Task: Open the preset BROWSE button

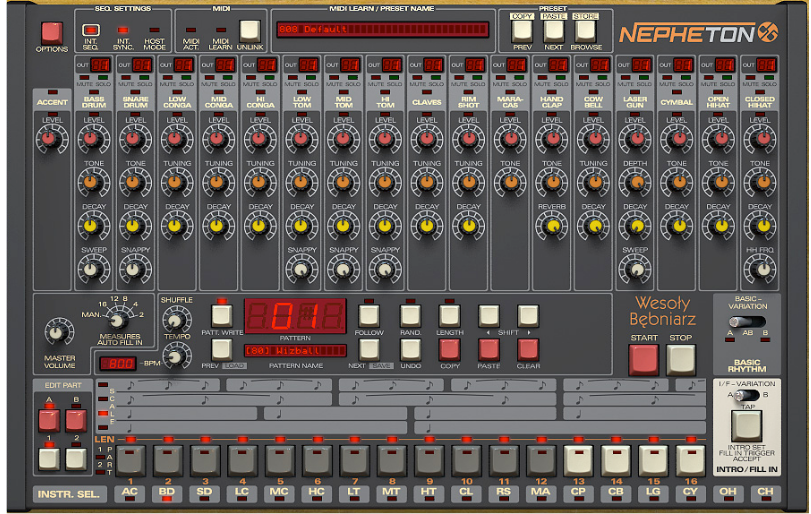Action: pos(585,31)
